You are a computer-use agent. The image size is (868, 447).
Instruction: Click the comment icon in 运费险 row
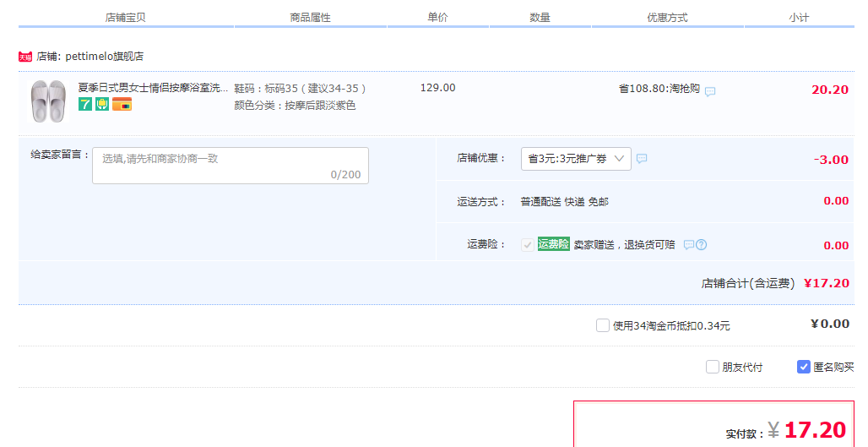click(689, 245)
